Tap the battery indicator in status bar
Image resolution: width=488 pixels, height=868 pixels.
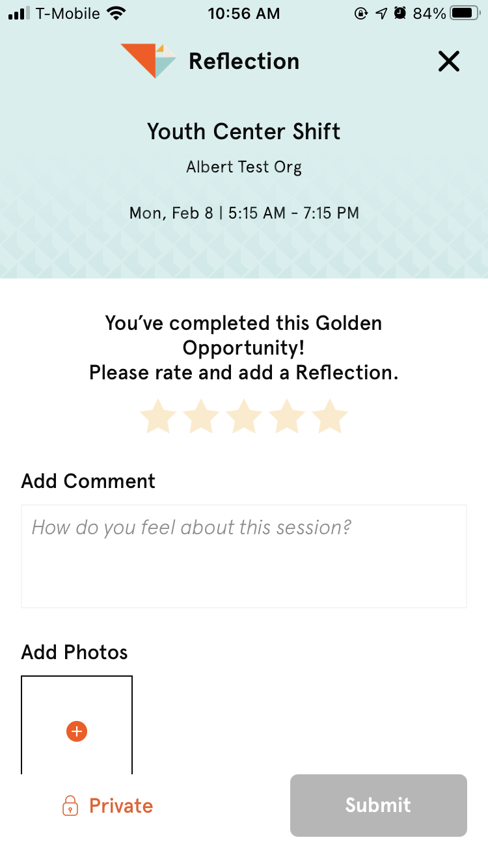464,13
